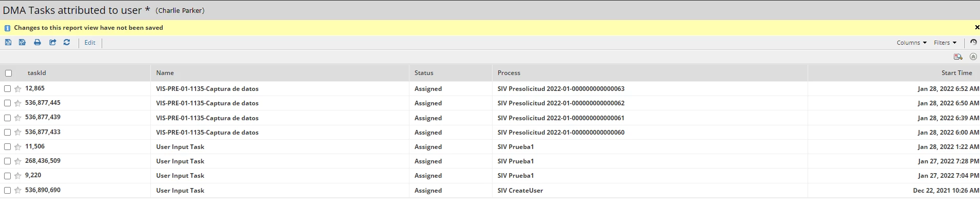Star the task 536,890,690

point(18,191)
